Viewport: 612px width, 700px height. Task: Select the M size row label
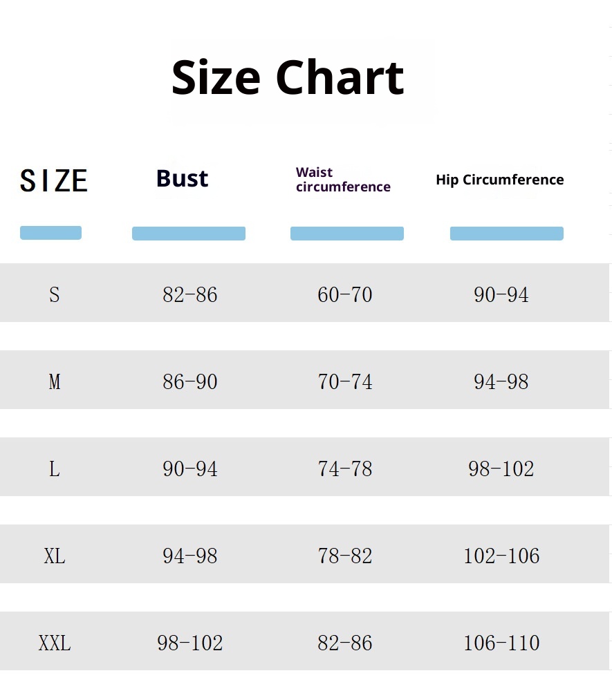coord(55,382)
